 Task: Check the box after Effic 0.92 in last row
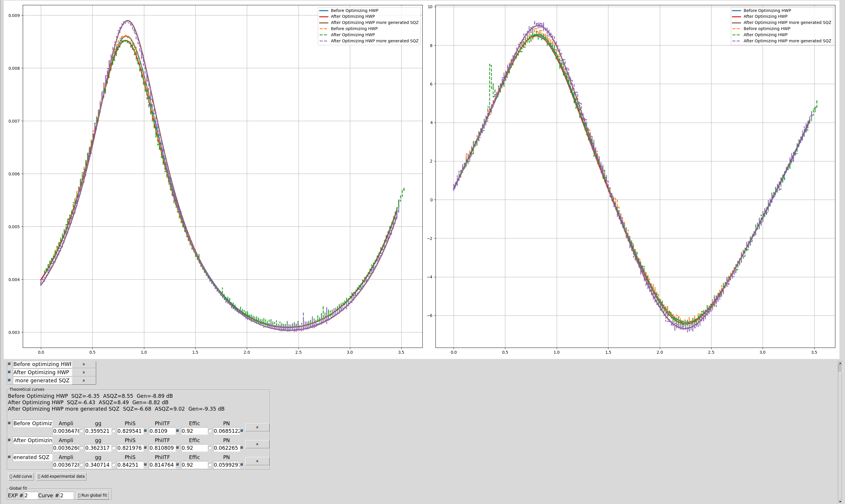coord(210,465)
